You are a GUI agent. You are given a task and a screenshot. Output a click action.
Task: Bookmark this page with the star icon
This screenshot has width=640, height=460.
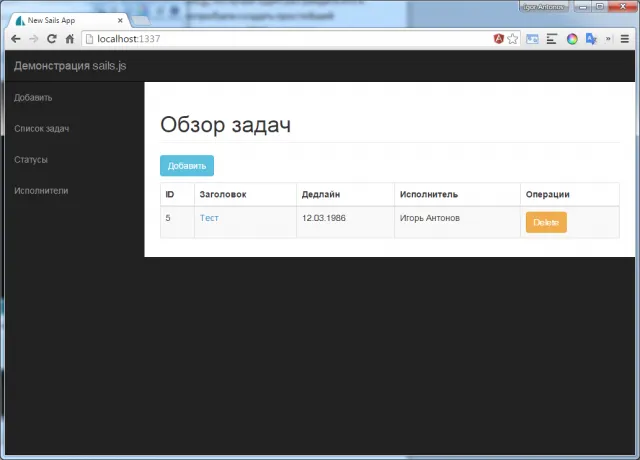[513, 39]
